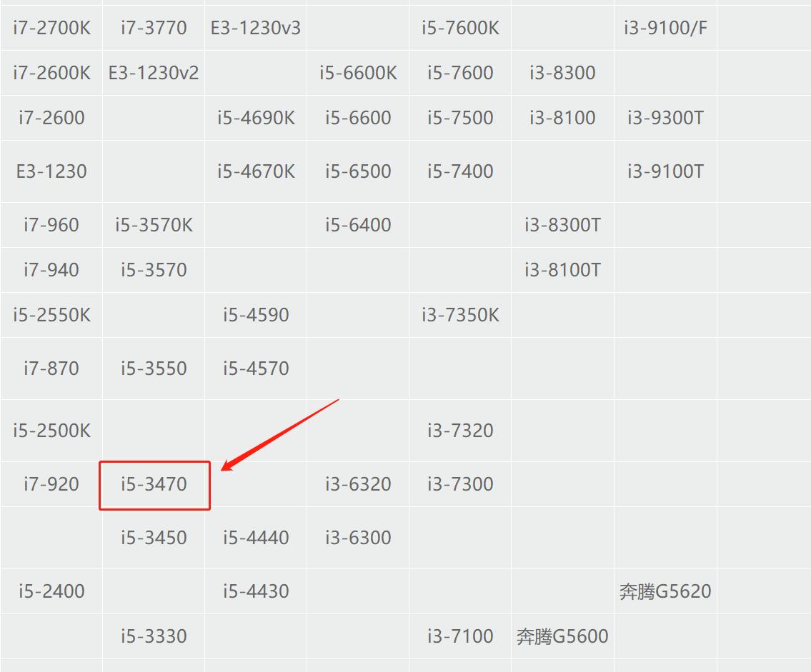811x672 pixels.
Task: Click the i5-3550 entry
Action: point(154,369)
